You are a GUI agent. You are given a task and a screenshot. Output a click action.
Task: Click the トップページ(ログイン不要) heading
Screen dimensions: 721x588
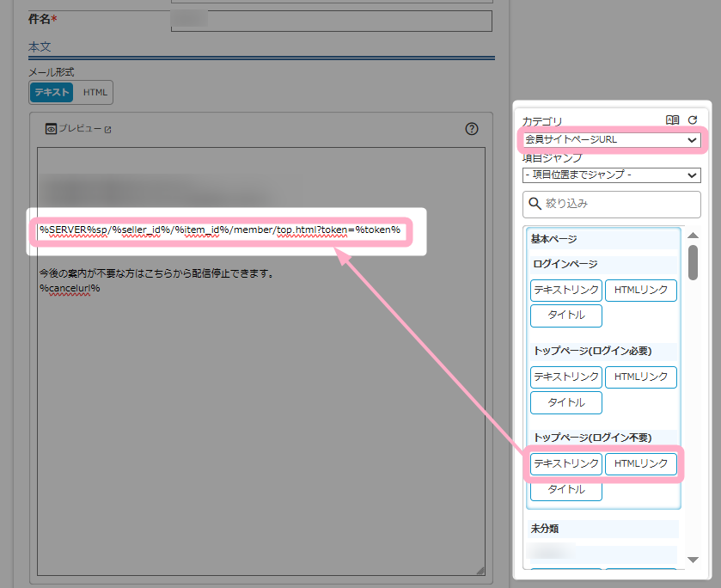(603, 438)
